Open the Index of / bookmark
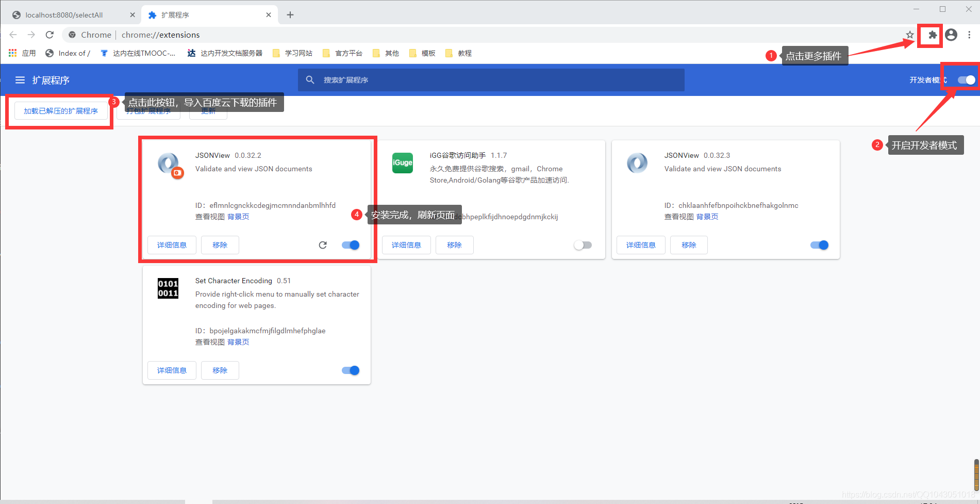The width and height of the screenshot is (980, 504). 68,53
